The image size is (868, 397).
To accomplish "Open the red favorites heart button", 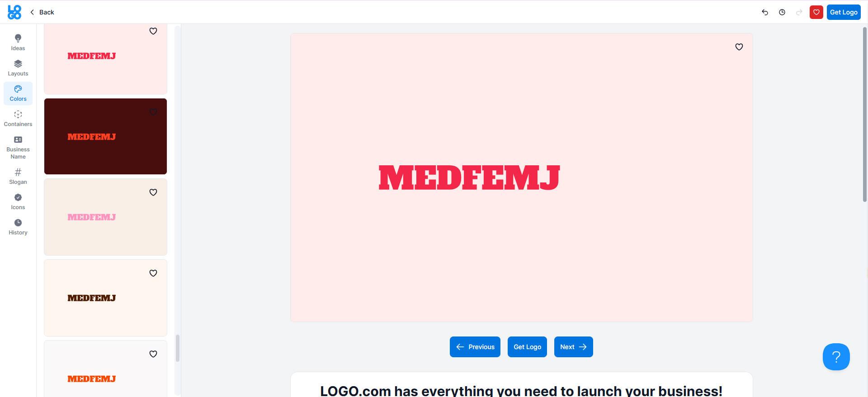I will pyautogui.click(x=816, y=12).
